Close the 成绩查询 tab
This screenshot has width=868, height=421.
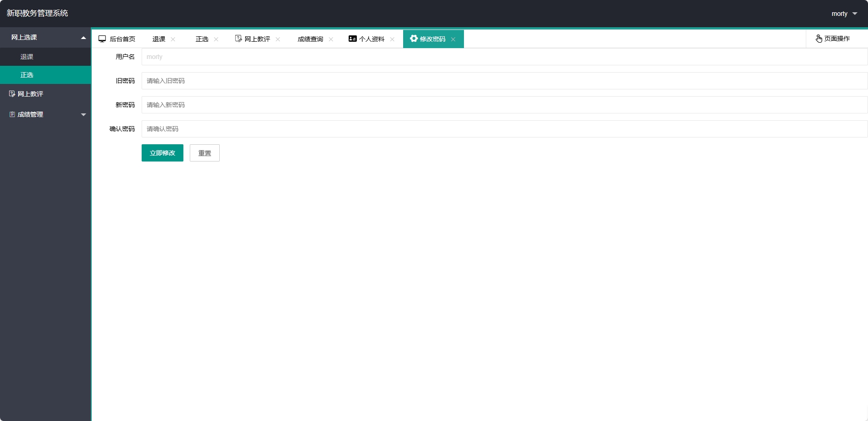pyautogui.click(x=331, y=39)
